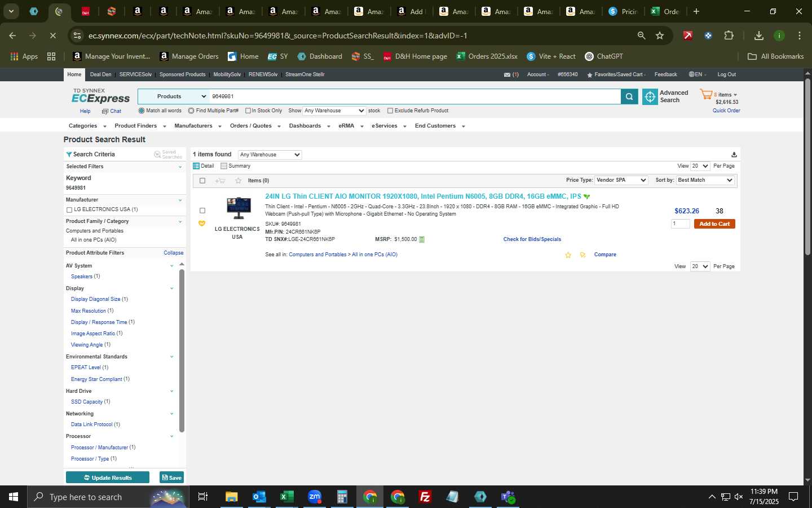Click the LG monitor product thumbnail

(x=239, y=208)
